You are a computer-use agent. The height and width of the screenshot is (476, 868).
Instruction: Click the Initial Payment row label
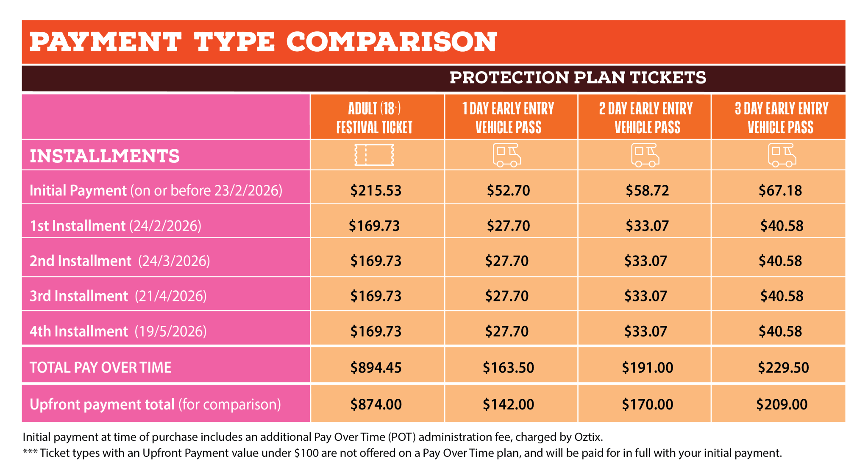(156, 190)
